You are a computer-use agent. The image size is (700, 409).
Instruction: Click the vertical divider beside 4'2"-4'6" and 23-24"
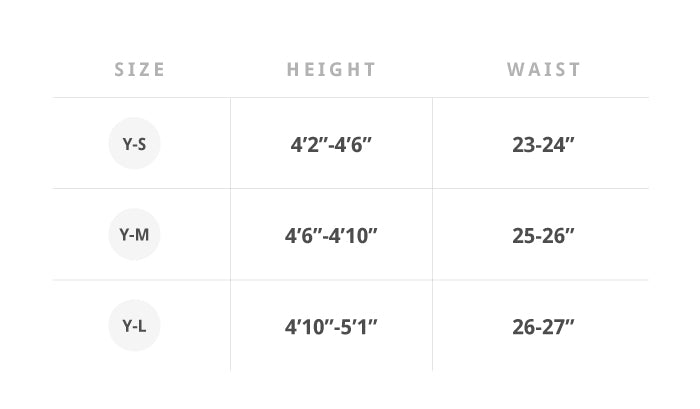[433, 143]
